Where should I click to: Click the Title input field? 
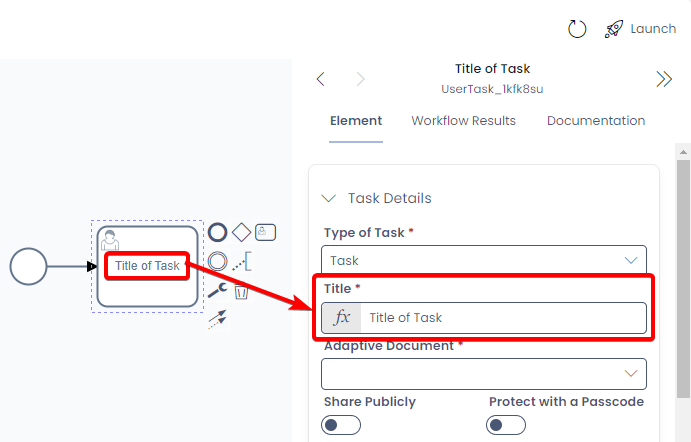(x=500, y=318)
